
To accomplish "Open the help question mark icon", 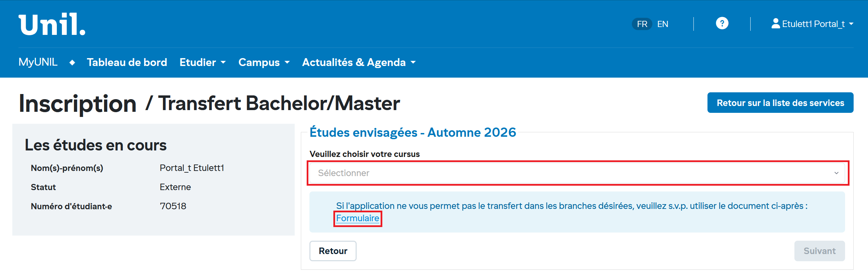I will coord(722,24).
